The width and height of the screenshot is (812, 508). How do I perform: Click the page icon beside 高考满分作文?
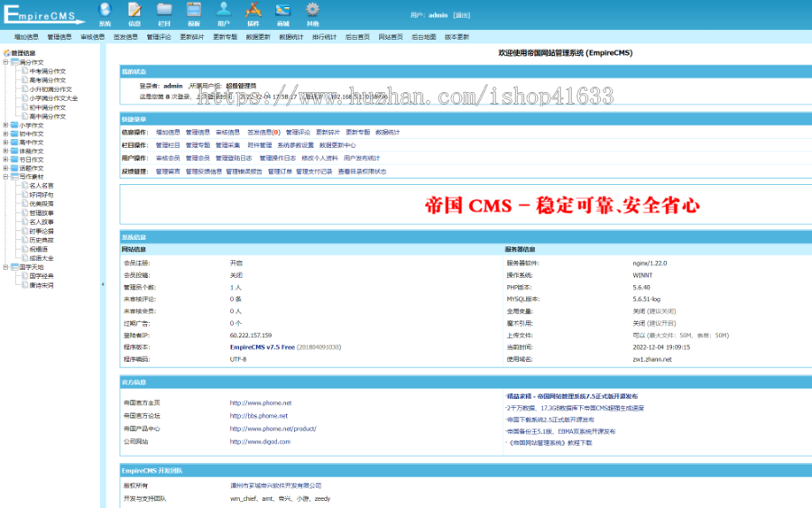(x=25, y=79)
